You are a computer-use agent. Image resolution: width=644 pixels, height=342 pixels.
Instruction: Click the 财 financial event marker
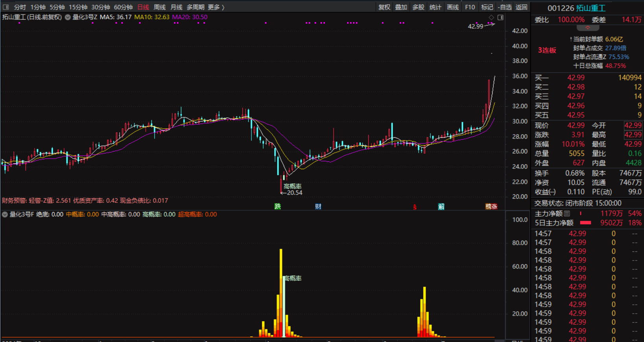point(318,207)
